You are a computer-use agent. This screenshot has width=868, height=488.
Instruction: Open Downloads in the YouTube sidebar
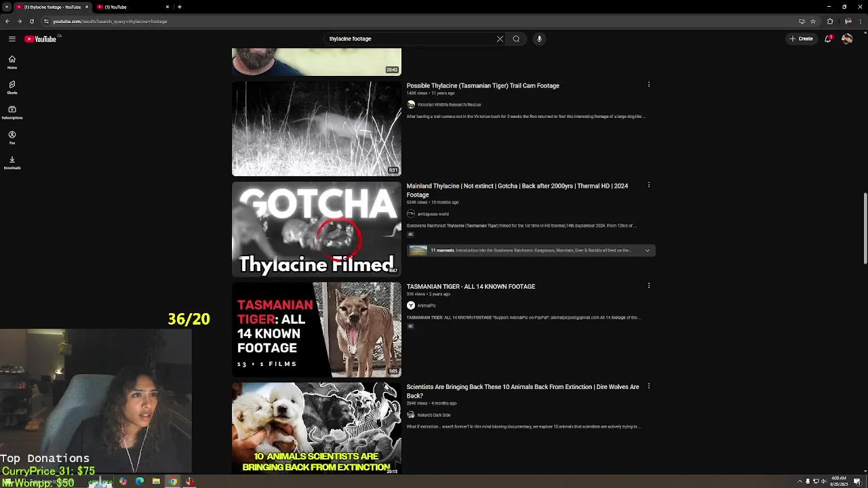click(x=12, y=163)
